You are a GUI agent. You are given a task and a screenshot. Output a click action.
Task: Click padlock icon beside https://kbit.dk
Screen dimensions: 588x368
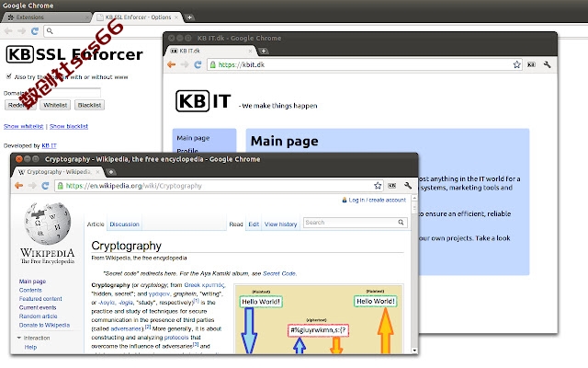click(x=212, y=64)
